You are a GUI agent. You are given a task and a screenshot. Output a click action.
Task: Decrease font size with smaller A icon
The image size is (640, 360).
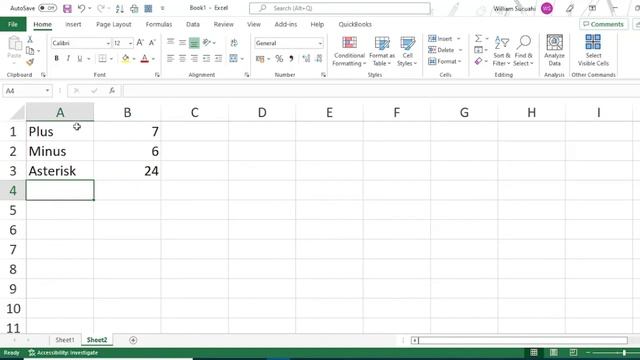[x=152, y=42]
